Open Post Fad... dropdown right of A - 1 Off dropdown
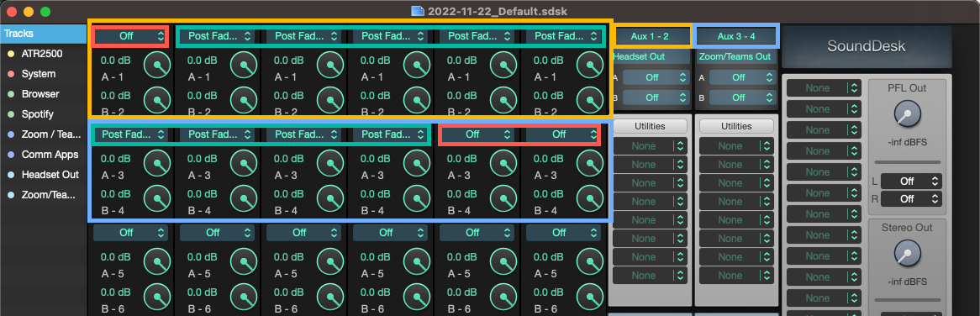The width and height of the screenshot is (980, 316). pyautogui.click(x=216, y=36)
